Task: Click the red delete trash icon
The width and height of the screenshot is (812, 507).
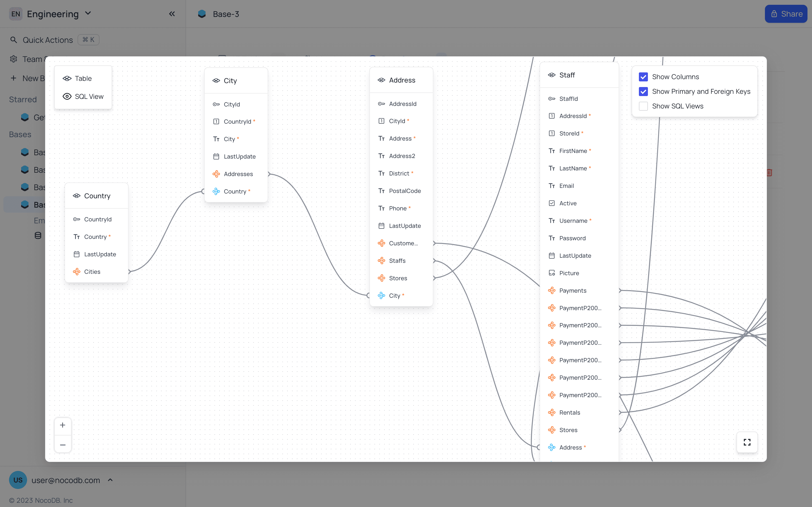Action: click(x=769, y=173)
